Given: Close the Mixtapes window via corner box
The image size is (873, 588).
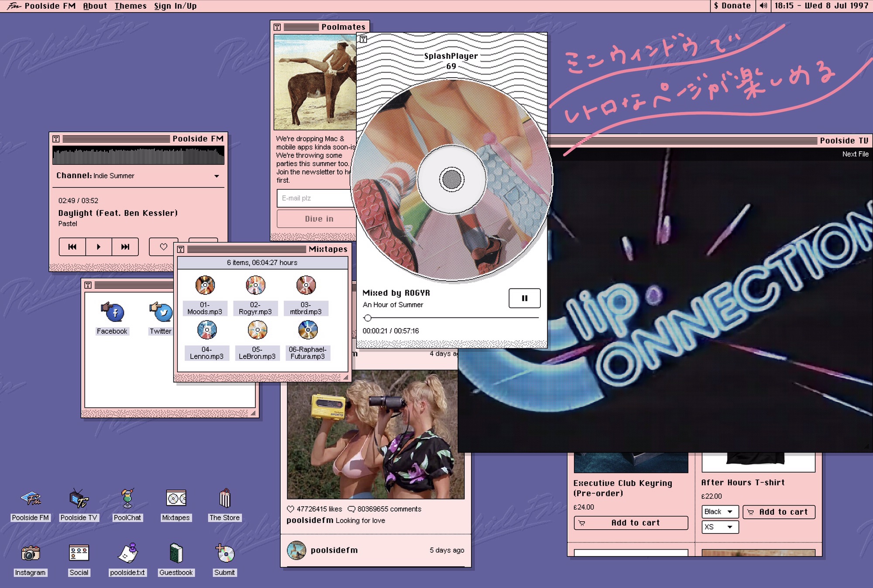Looking at the screenshot, I should (181, 250).
